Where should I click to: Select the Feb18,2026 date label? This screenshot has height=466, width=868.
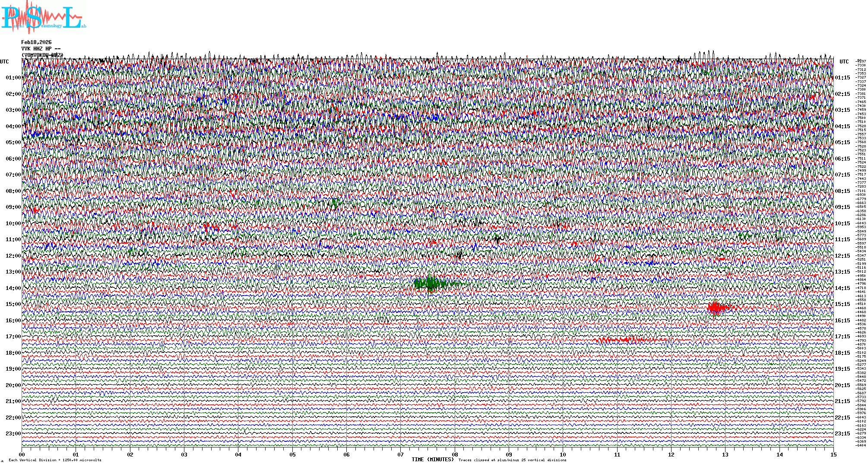(x=36, y=42)
